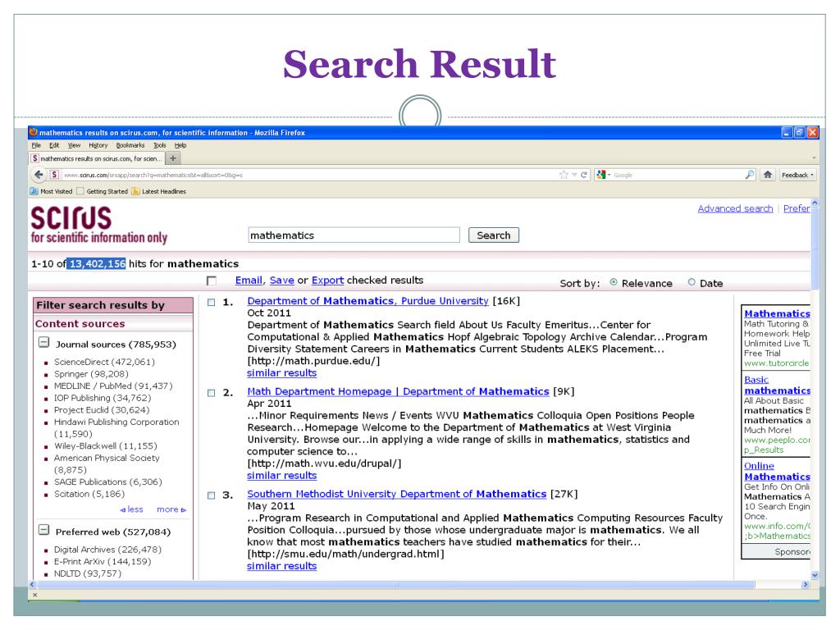Screen dimensions: 840x630
Task: Click similar results under Purdue result
Action: coord(282,373)
